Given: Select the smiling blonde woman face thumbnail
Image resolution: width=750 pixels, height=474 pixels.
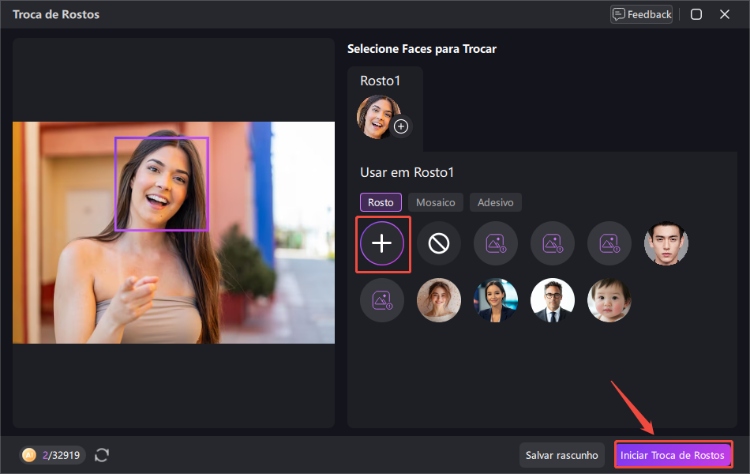Looking at the screenshot, I should coord(439,300).
